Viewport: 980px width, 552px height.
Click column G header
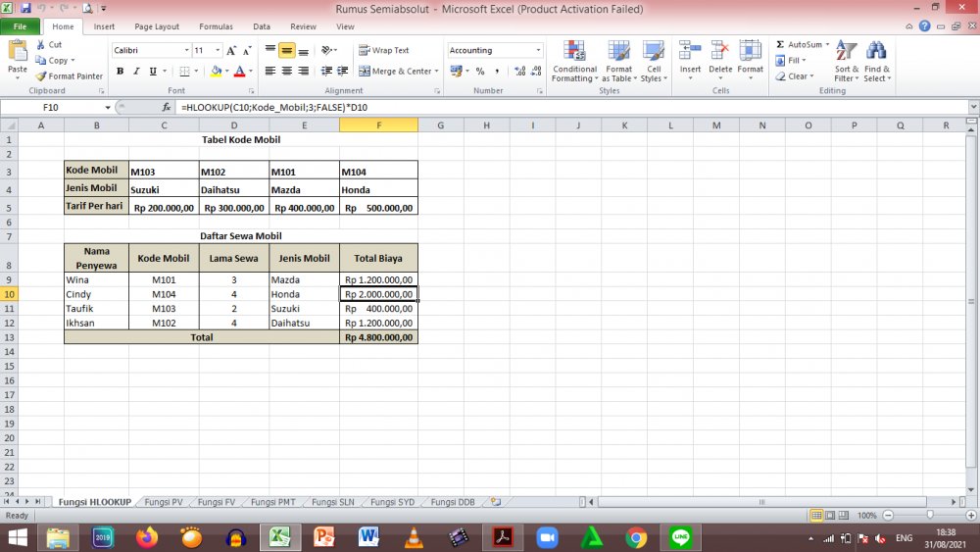(x=441, y=125)
